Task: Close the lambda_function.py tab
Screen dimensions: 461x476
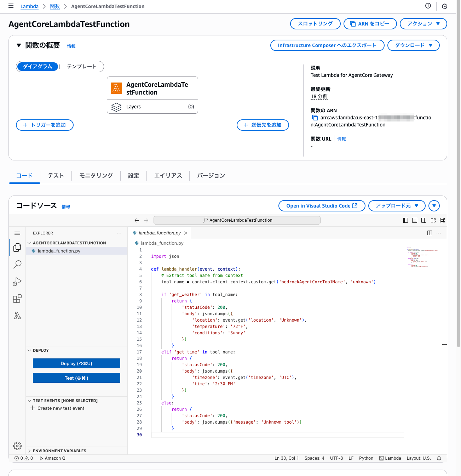Action: (x=186, y=233)
